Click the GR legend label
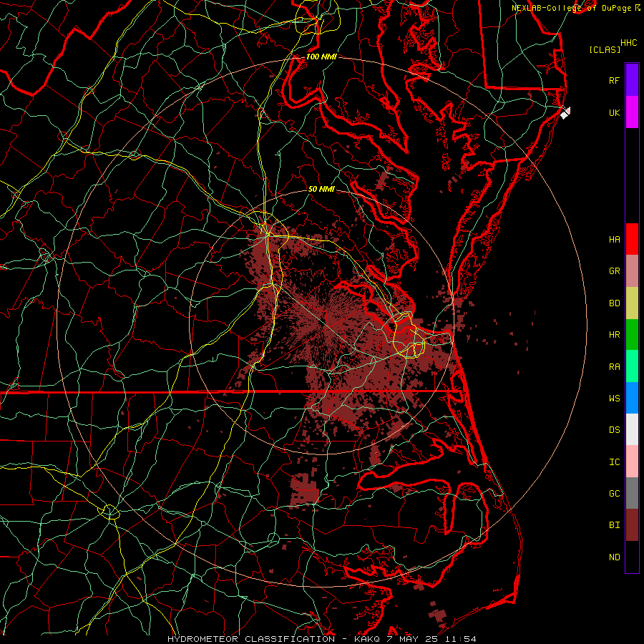644x644 pixels. pos(614,271)
